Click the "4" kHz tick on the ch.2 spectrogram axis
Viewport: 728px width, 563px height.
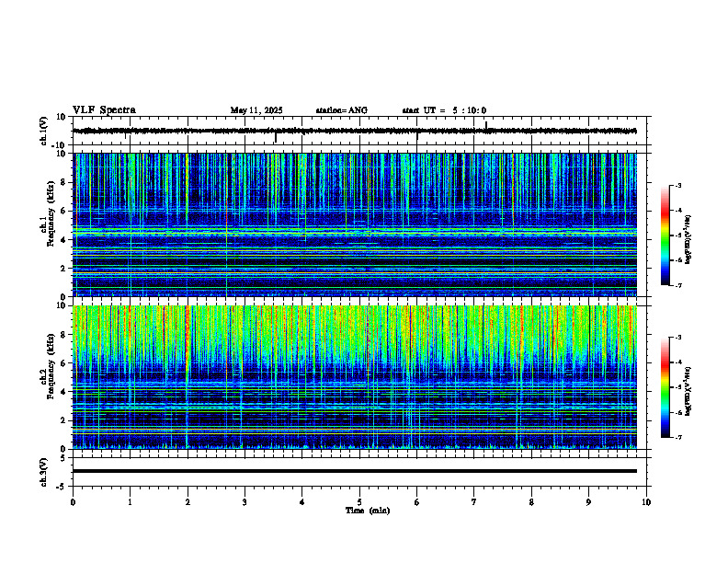[x=64, y=392]
